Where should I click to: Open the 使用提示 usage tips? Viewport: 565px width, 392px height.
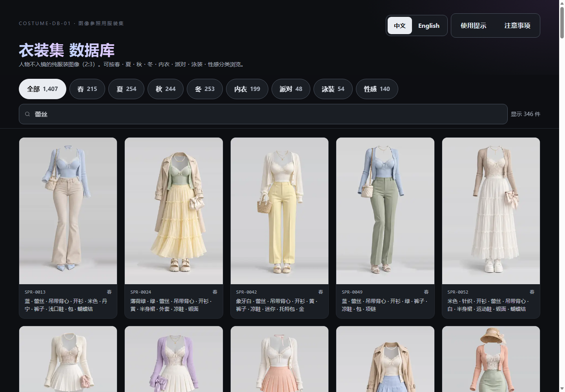click(x=473, y=25)
